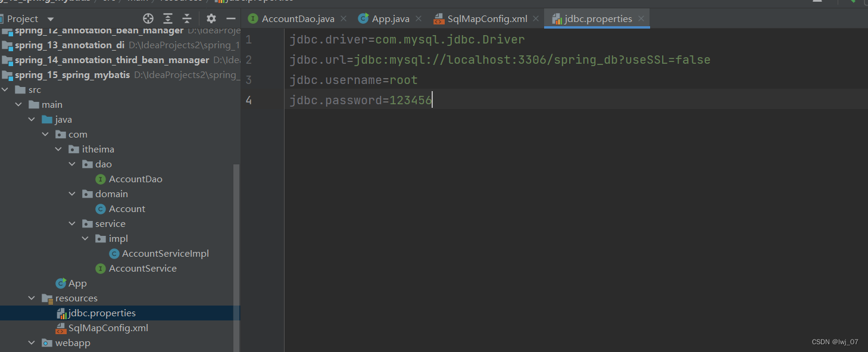
Task: Close the App.java tab
Action: (x=420, y=18)
